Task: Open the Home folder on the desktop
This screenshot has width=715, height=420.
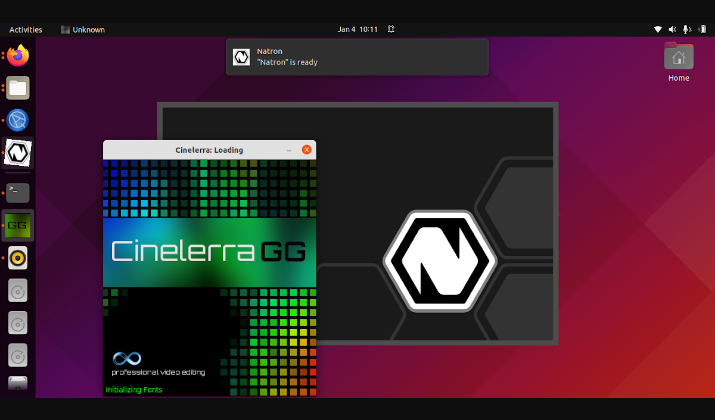Action: [679, 62]
